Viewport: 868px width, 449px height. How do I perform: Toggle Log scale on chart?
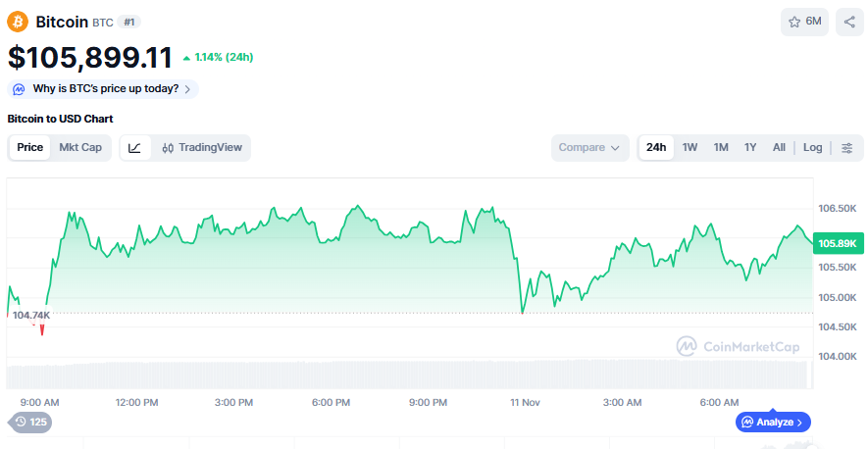click(x=812, y=148)
